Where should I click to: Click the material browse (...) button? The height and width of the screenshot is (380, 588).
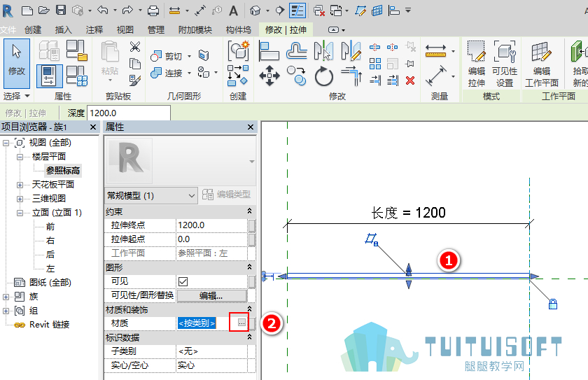pos(241,323)
